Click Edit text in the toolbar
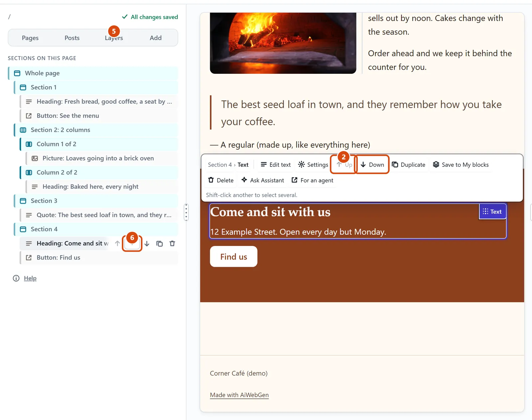532x420 pixels. [x=276, y=164]
